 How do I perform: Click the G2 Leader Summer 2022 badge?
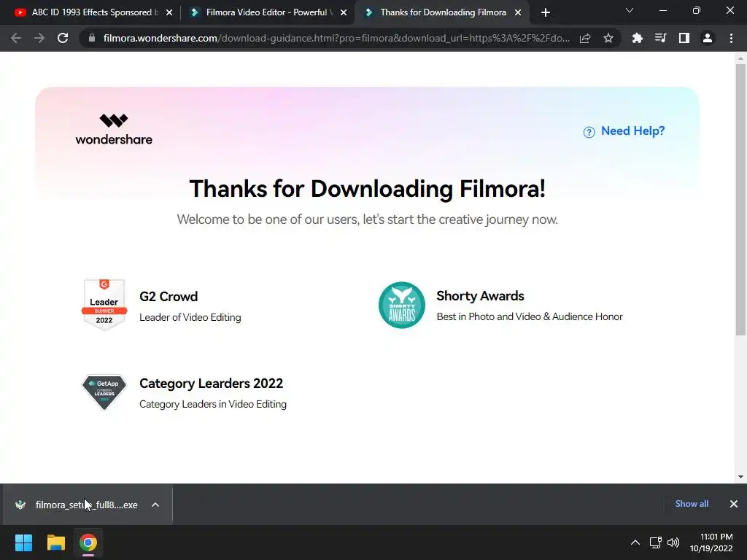[x=104, y=304]
